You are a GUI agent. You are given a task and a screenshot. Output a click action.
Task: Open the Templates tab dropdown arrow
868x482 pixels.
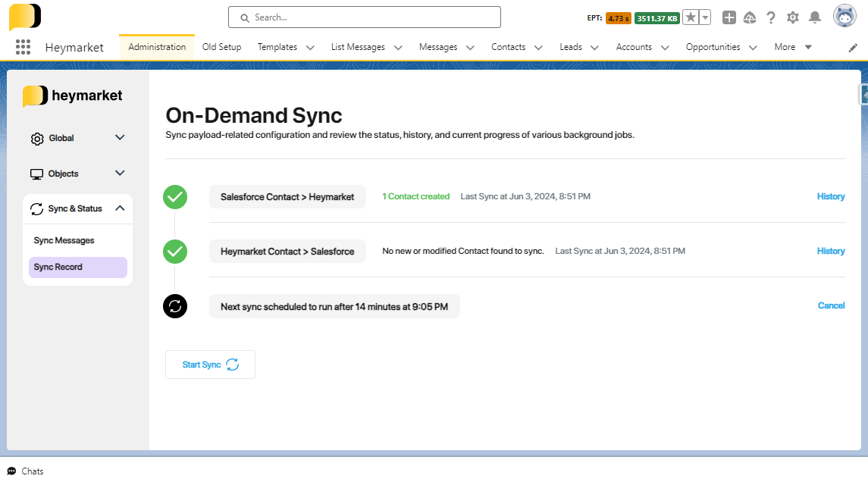(x=310, y=48)
